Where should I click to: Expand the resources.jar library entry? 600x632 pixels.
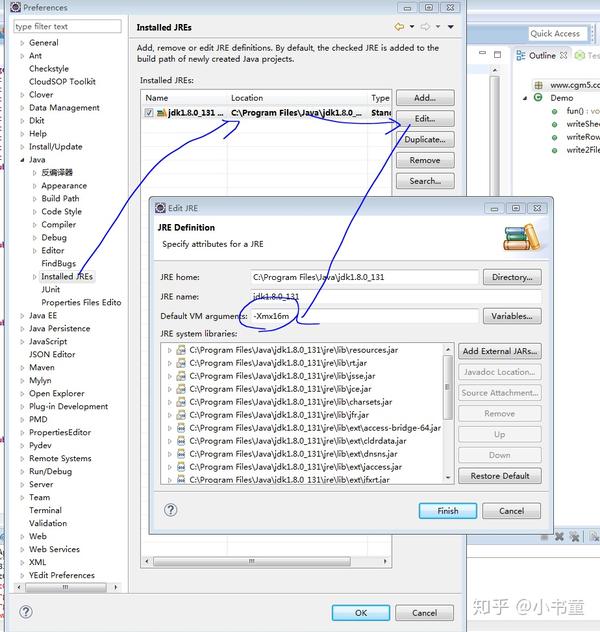pyautogui.click(x=170, y=350)
